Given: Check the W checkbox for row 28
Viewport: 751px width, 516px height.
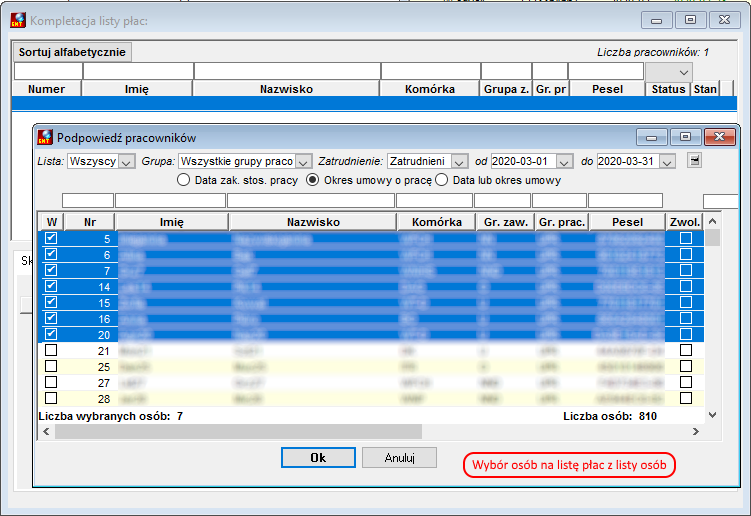Looking at the screenshot, I should pyautogui.click(x=51, y=398).
